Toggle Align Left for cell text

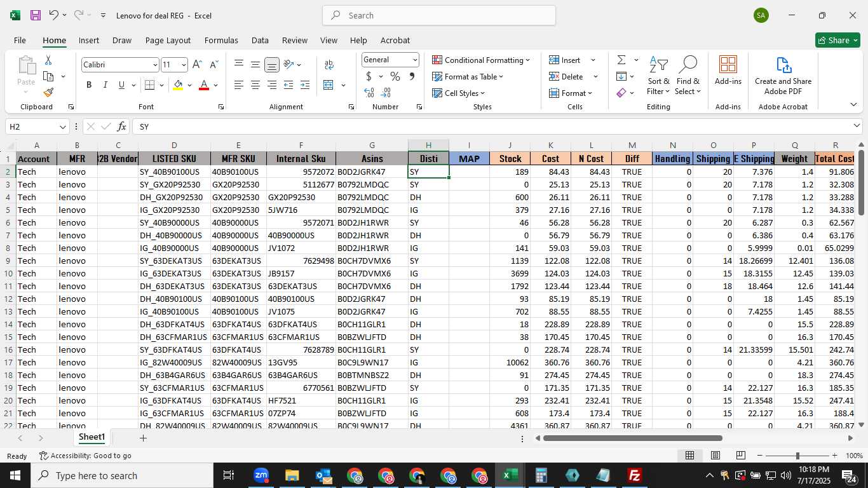tap(239, 85)
